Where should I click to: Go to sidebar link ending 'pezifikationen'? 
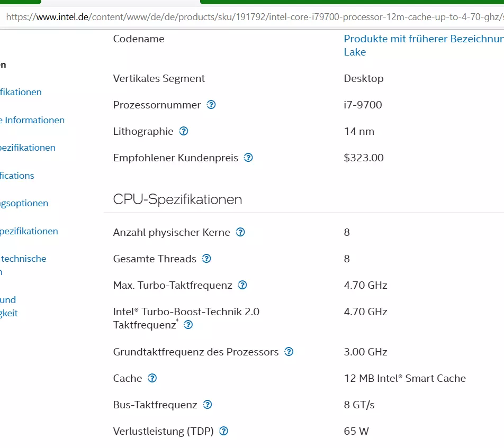tap(29, 231)
